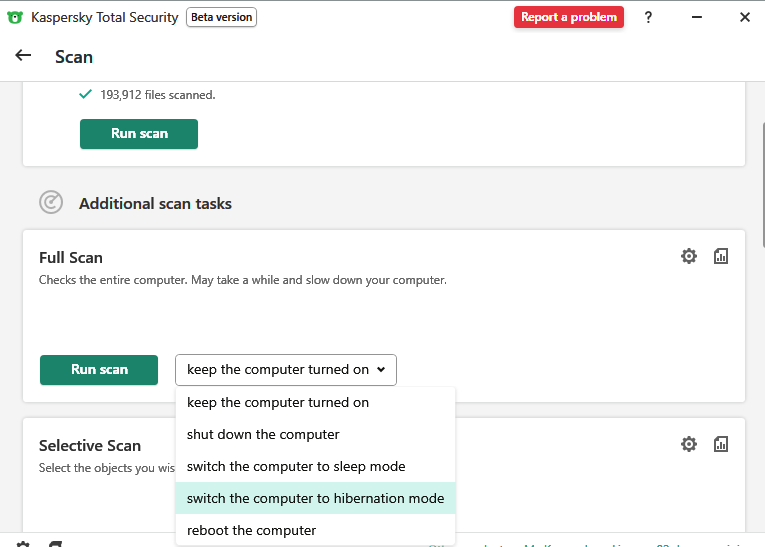Open Full Scan settings gear

click(689, 256)
